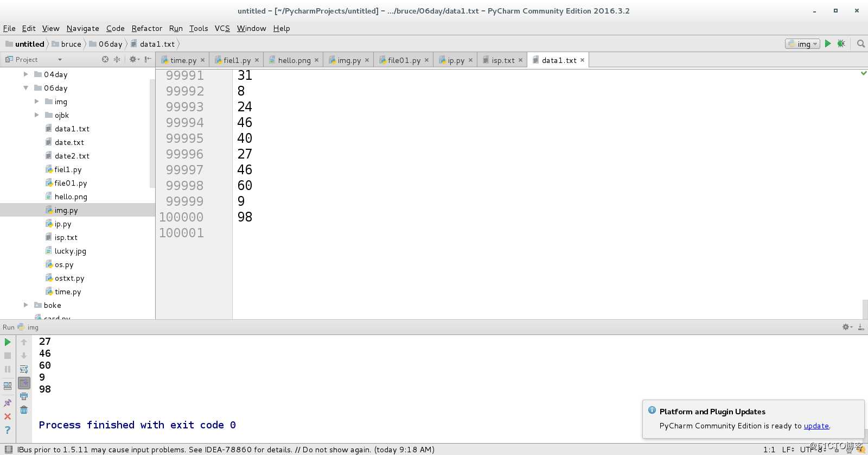Toggle scroll to end in Run console
The height and width of the screenshot is (455, 868).
click(x=24, y=383)
